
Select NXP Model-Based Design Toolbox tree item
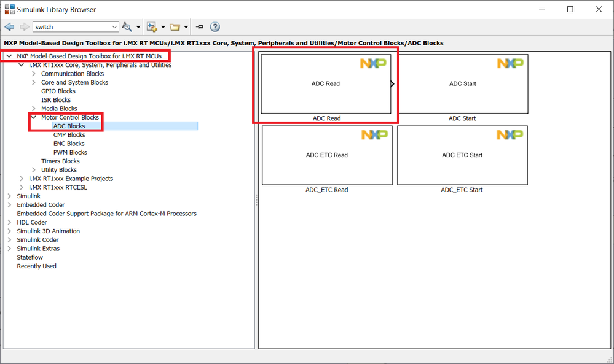(x=89, y=56)
